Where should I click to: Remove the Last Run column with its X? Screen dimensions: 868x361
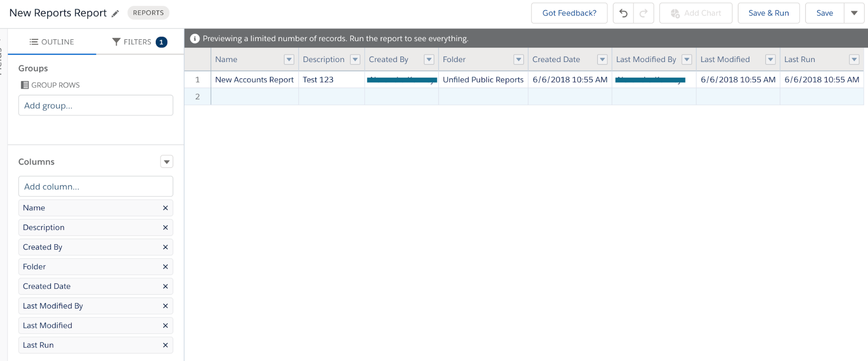(165, 345)
